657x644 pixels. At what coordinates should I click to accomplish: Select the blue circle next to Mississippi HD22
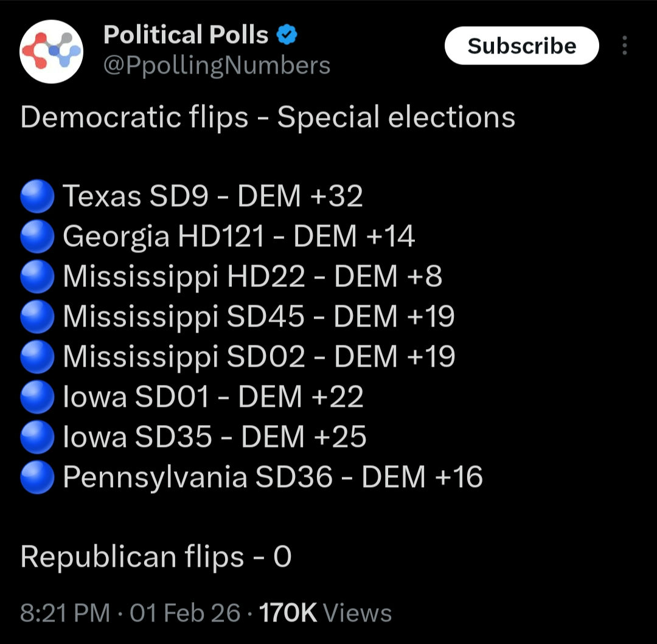pos(38,277)
